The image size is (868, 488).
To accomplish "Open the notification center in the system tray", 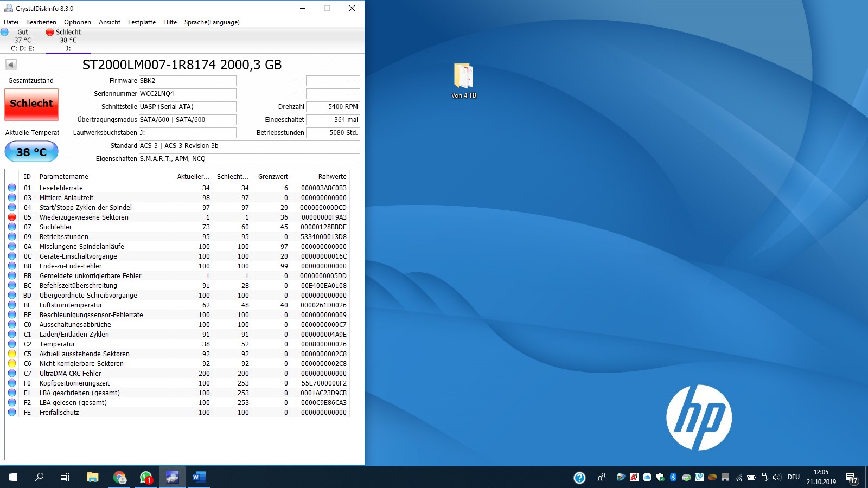I will click(x=852, y=477).
